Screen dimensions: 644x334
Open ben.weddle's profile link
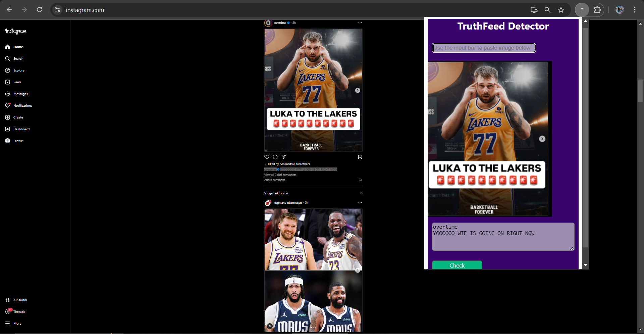tap(287, 164)
